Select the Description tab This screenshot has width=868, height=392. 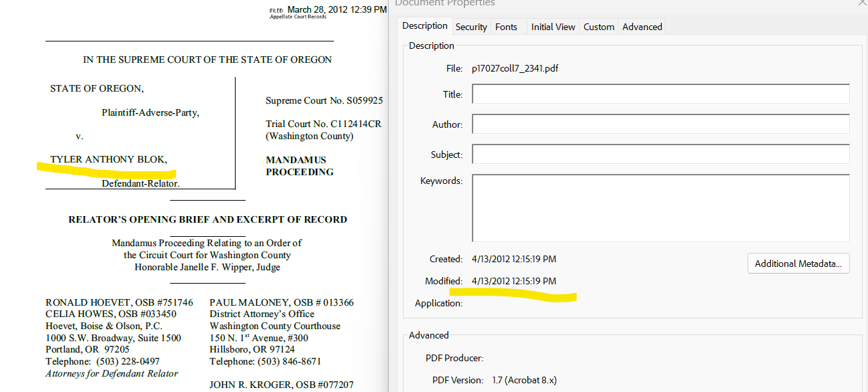[x=424, y=25]
